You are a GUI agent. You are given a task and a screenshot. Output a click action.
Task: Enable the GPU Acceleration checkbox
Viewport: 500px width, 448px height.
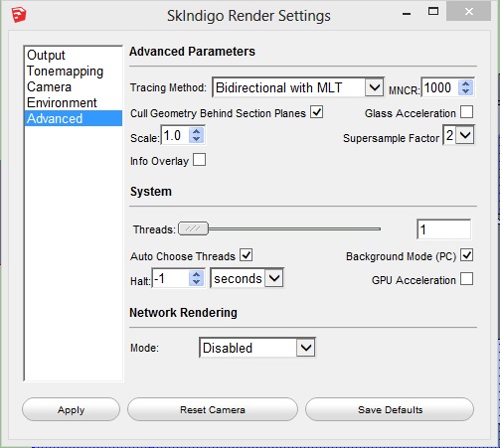click(x=466, y=279)
